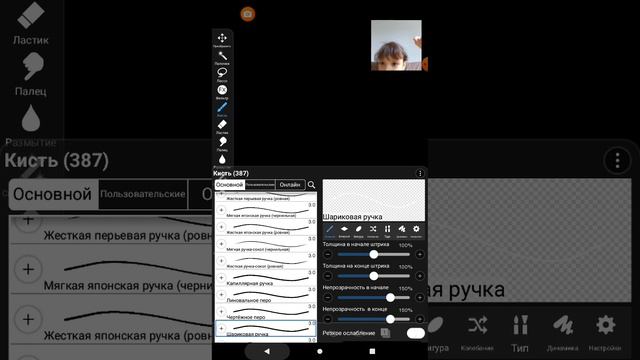640x360 pixels.
Task: Add Мягкая ручка-сокол (чернильная) with plus button
Action: point(221,244)
